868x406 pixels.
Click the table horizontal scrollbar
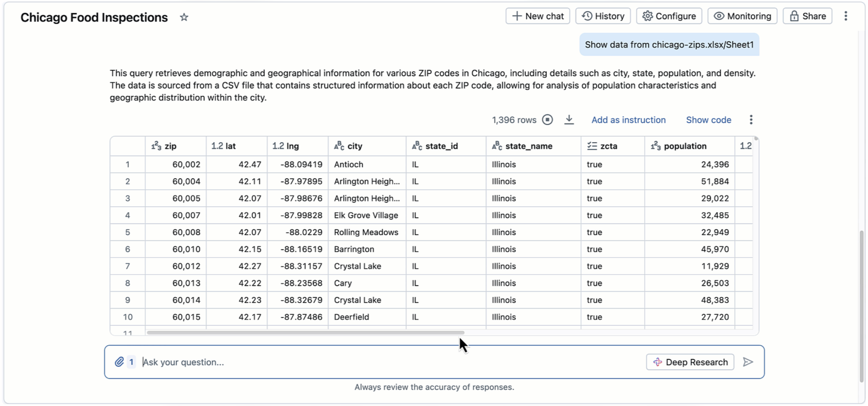(x=305, y=333)
